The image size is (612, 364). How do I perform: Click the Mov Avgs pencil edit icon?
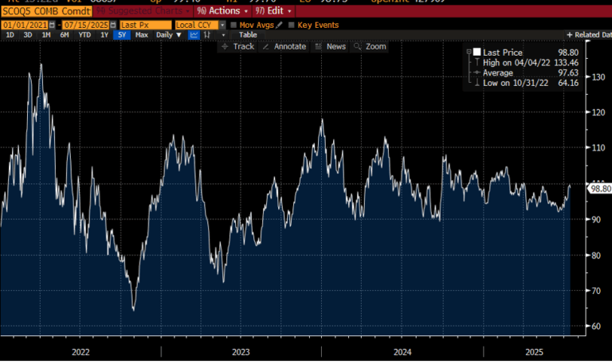278,25
